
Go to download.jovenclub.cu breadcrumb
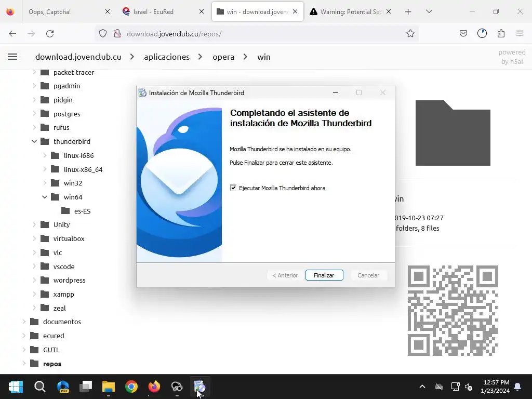tap(78, 57)
